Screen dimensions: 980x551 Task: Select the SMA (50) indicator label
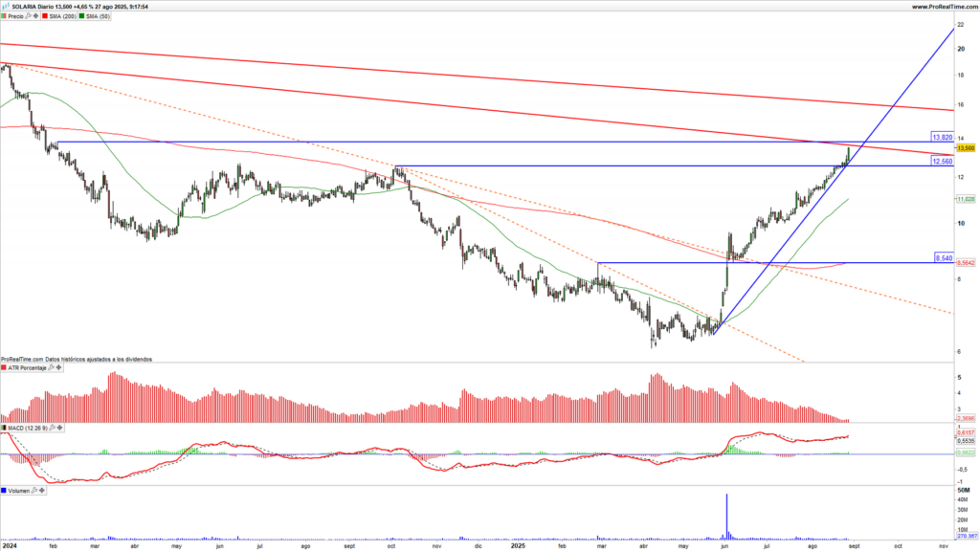(x=98, y=16)
